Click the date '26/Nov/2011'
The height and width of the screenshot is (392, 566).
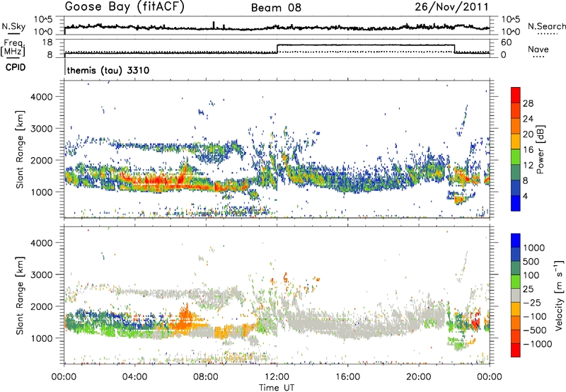[451, 6]
